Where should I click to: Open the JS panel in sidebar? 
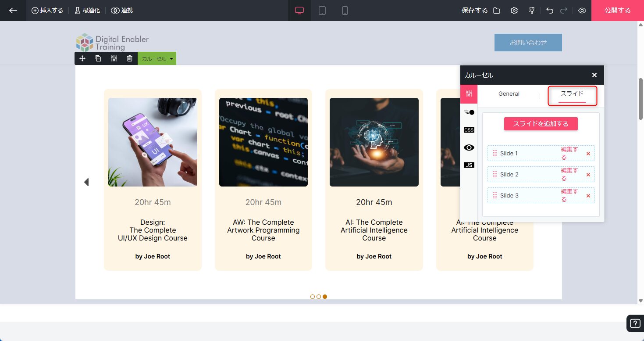[x=469, y=165]
